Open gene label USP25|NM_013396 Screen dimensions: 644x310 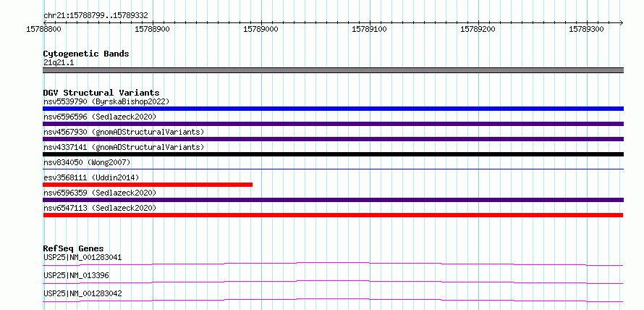pos(76,275)
